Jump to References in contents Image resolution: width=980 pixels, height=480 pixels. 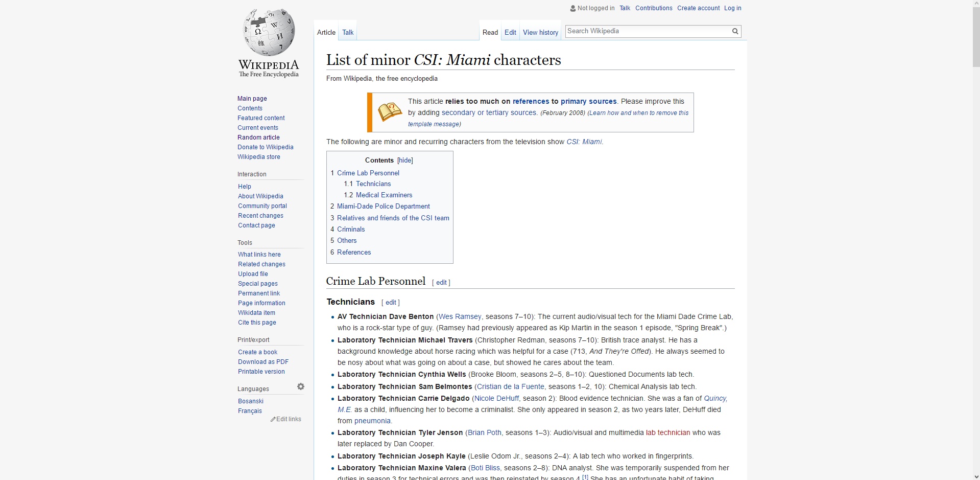pyautogui.click(x=354, y=253)
